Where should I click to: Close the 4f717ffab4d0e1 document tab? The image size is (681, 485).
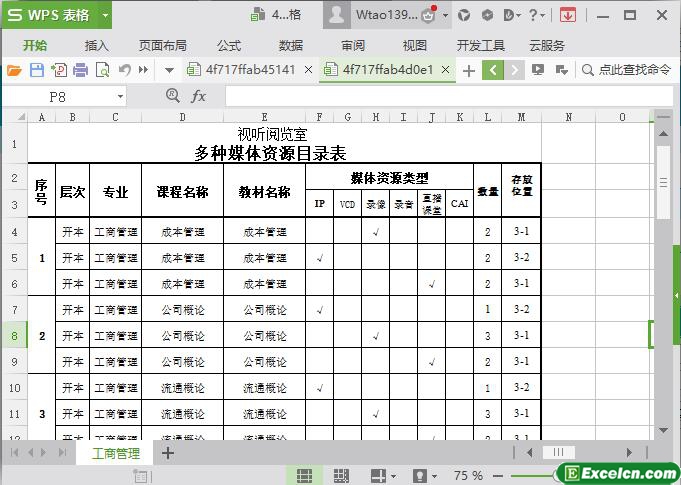[445, 69]
